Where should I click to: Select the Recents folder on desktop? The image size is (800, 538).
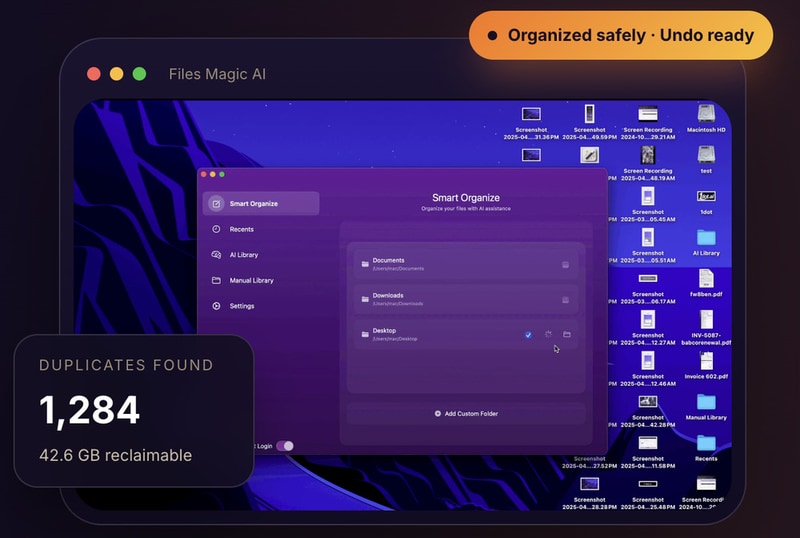706,444
